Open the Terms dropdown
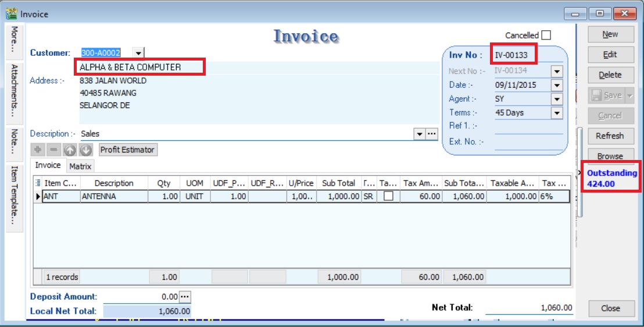644x327 pixels. (557, 113)
